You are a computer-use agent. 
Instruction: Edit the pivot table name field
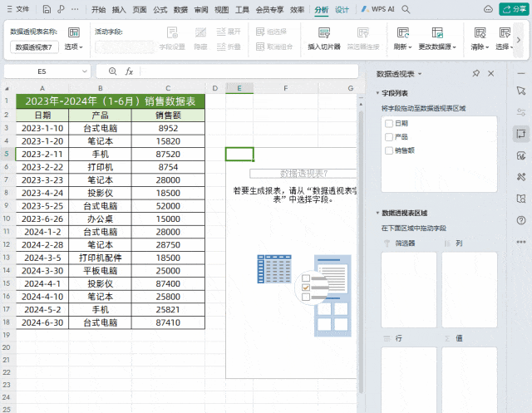pos(34,47)
